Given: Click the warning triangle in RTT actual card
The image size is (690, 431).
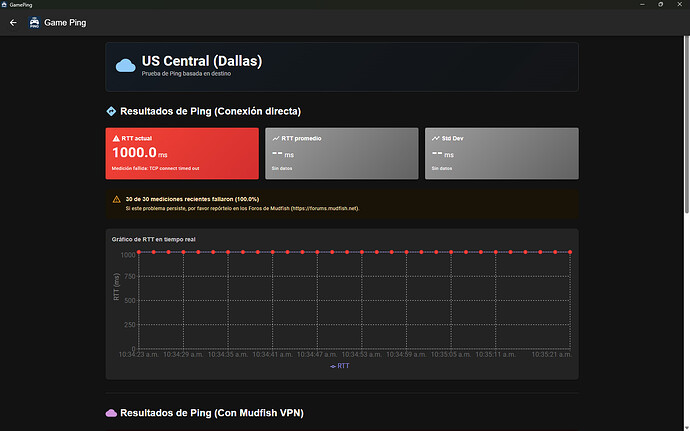Looking at the screenshot, I should click(x=116, y=138).
